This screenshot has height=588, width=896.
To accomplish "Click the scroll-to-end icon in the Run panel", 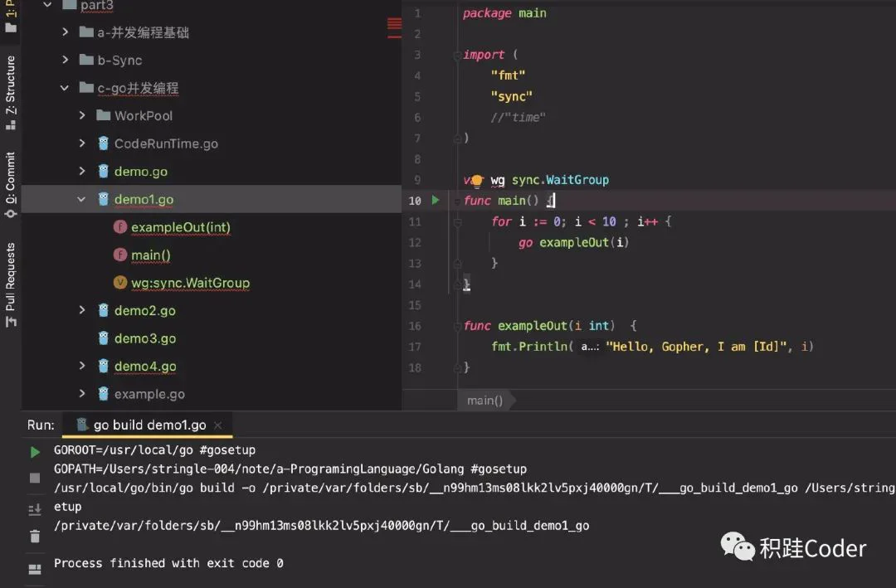I will pos(35,509).
